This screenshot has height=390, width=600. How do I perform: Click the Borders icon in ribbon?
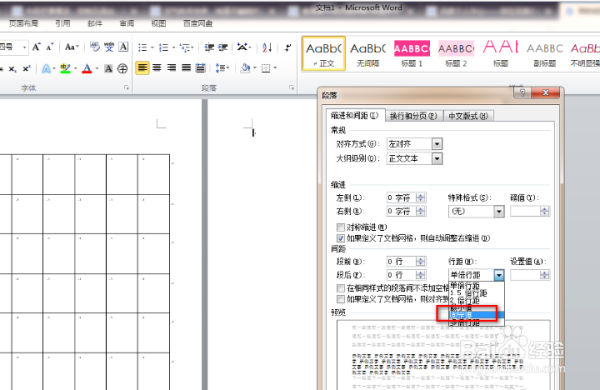click(266, 69)
